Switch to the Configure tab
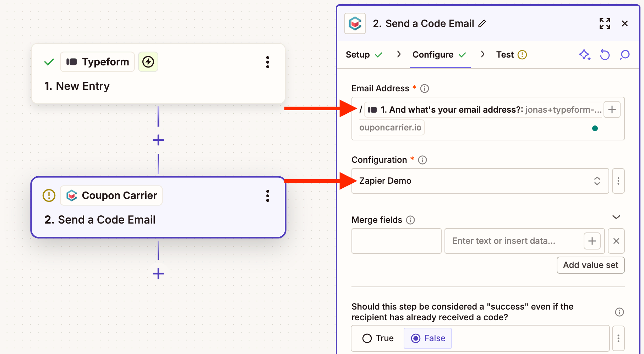This screenshot has height=354, width=644. tap(440, 55)
